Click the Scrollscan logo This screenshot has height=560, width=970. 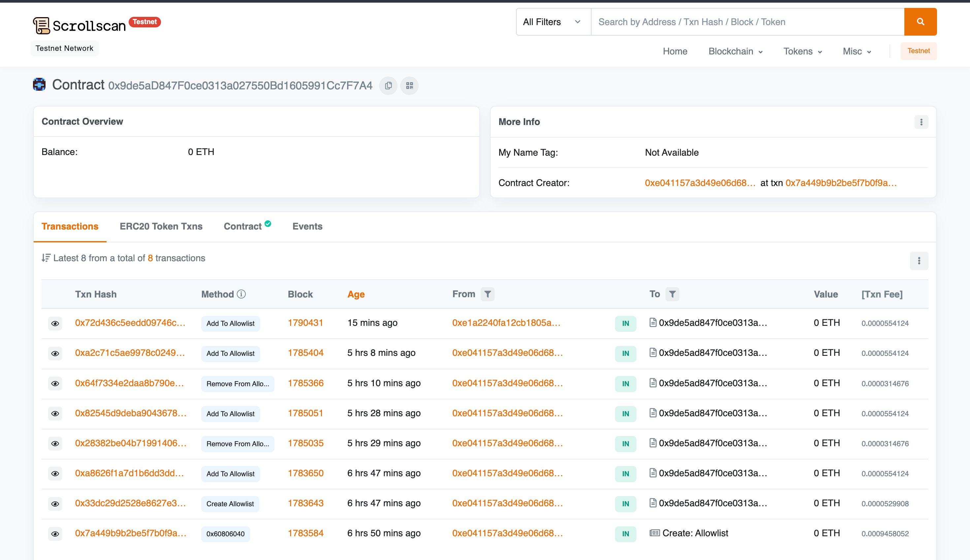[79, 25]
